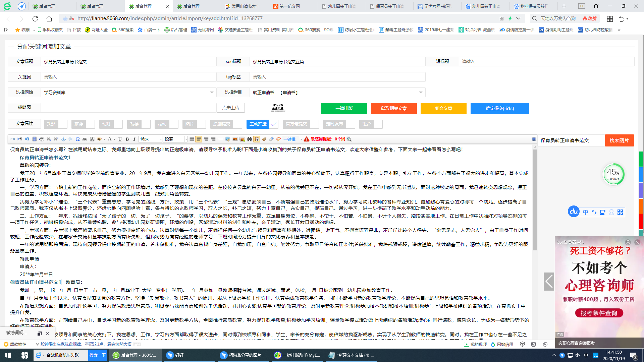Click the 一键排版 button
The width and height of the screenshot is (644, 362).
343,109
